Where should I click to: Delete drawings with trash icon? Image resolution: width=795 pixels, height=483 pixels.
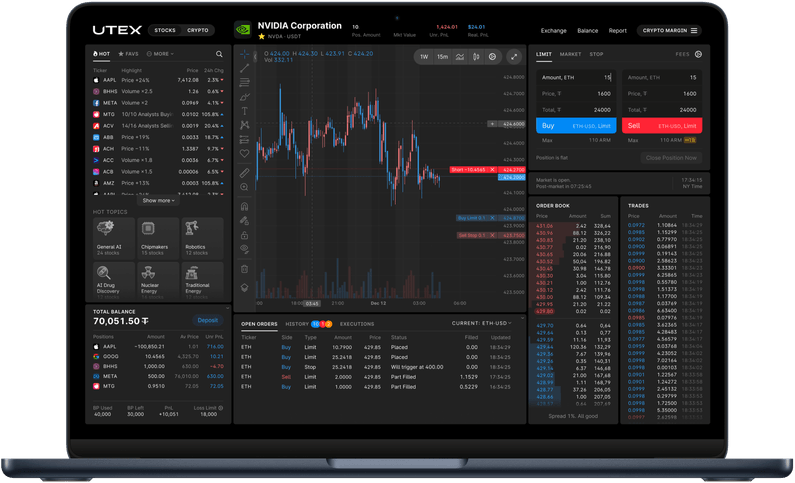[x=244, y=269]
